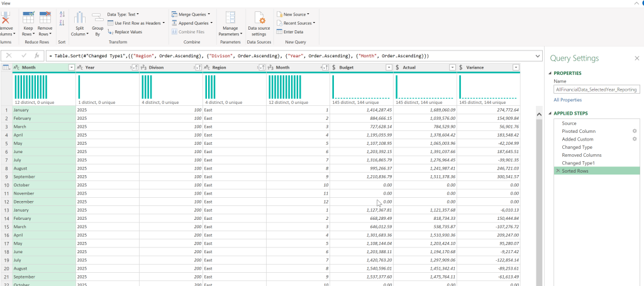Expand the Merge Queries dropdown arrow
644x286 pixels.
coord(209,14)
